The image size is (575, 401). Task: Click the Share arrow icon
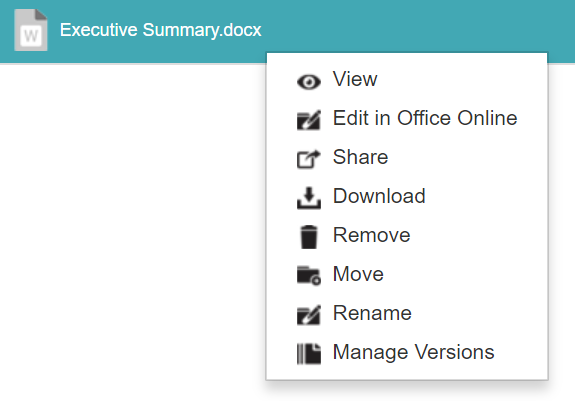(309, 159)
